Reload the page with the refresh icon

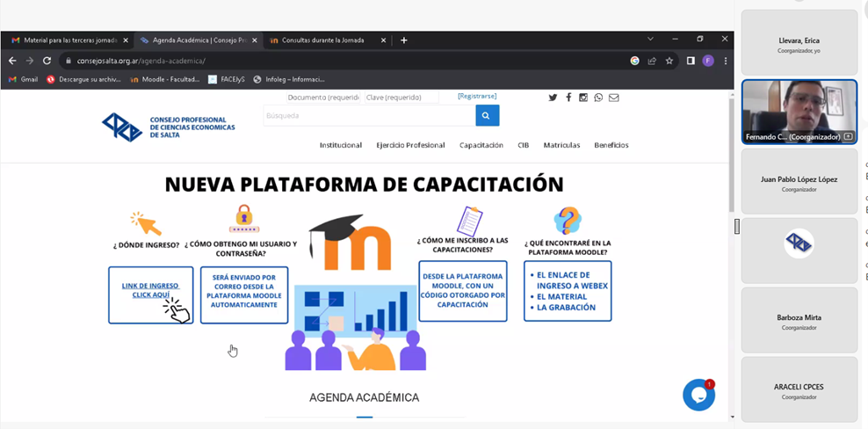(x=47, y=61)
